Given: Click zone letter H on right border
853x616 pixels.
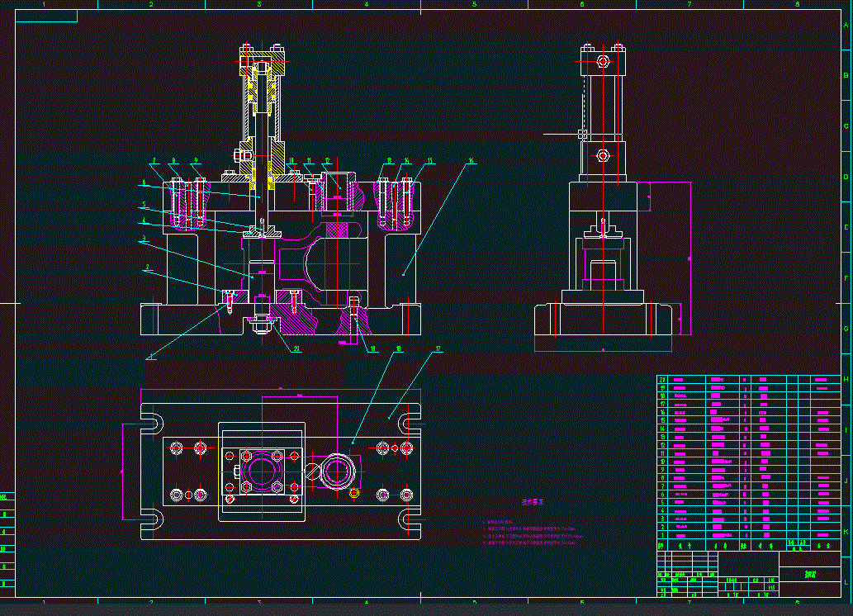Looking at the screenshot, I should tap(846, 379).
